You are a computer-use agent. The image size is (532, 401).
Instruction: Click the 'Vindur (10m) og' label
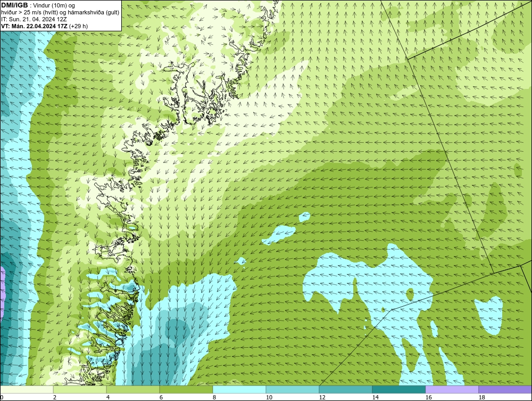(x=55, y=5)
